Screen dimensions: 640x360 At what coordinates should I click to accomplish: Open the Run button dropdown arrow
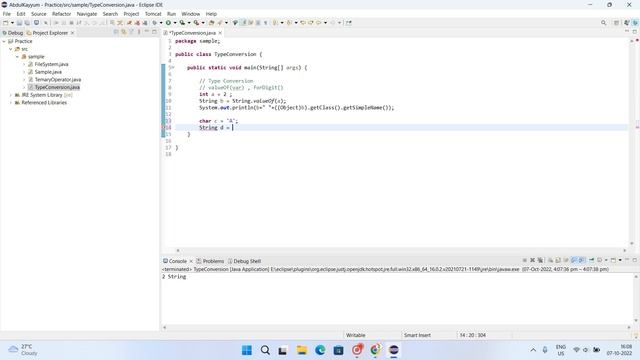tap(175, 23)
